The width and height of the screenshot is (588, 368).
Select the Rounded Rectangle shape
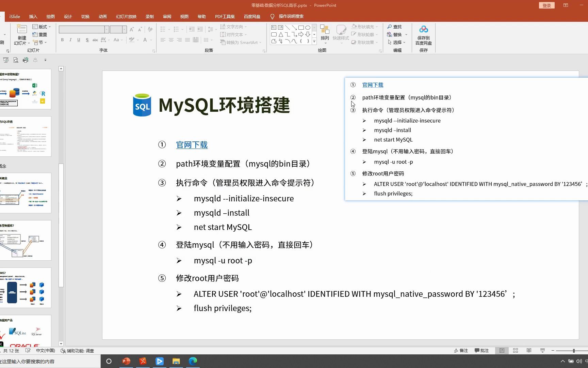click(x=274, y=34)
